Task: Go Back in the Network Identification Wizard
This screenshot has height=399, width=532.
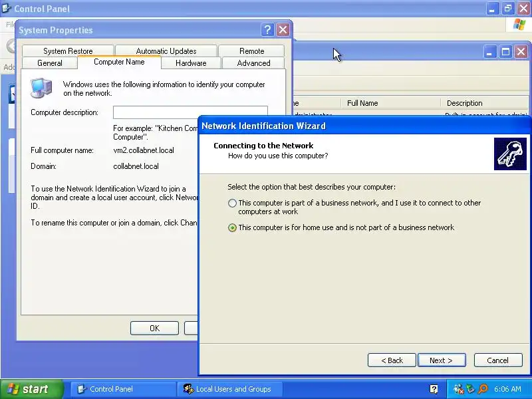Action: pyautogui.click(x=392, y=360)
